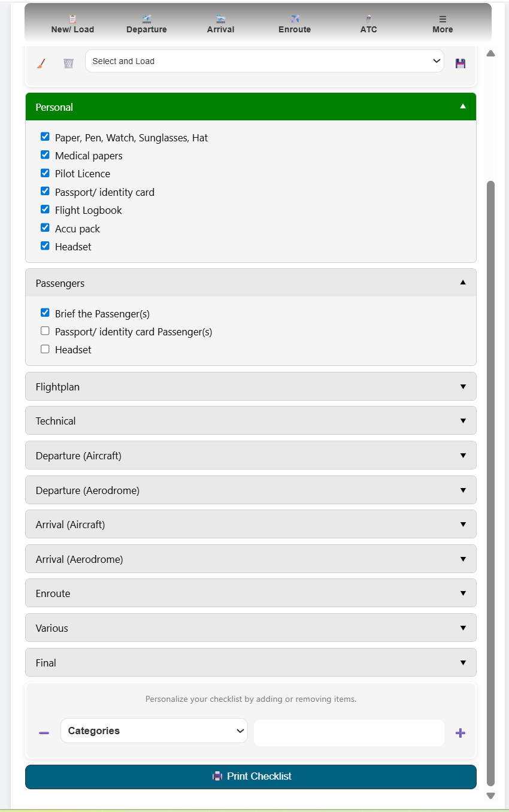
Task: Click the broom clear icon
Action: [x=41, y=63]
